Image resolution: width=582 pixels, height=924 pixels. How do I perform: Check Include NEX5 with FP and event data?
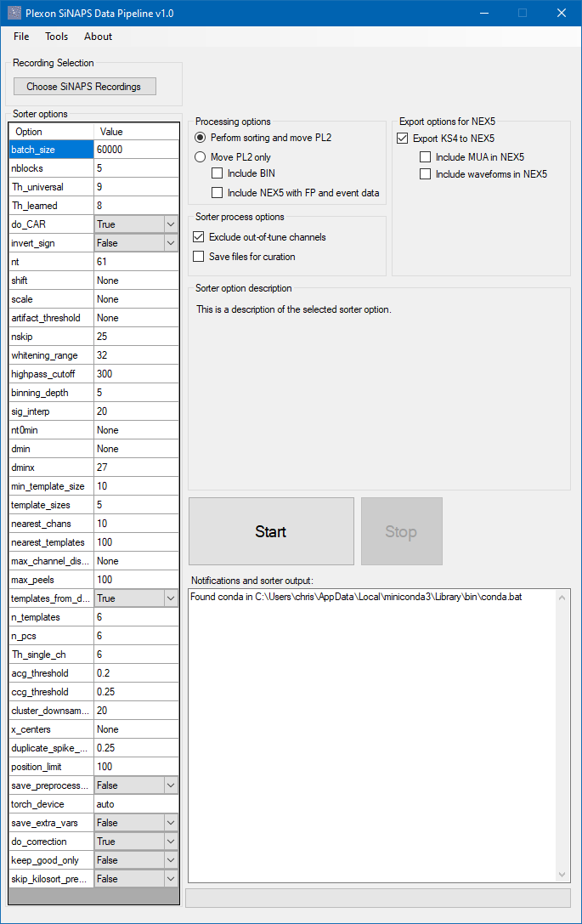point(217,193)
